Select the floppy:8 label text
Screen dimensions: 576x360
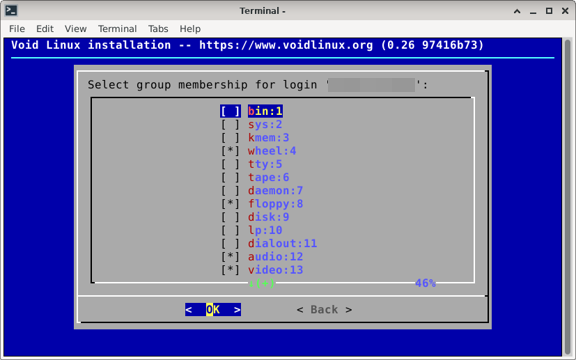coord(276,204)
